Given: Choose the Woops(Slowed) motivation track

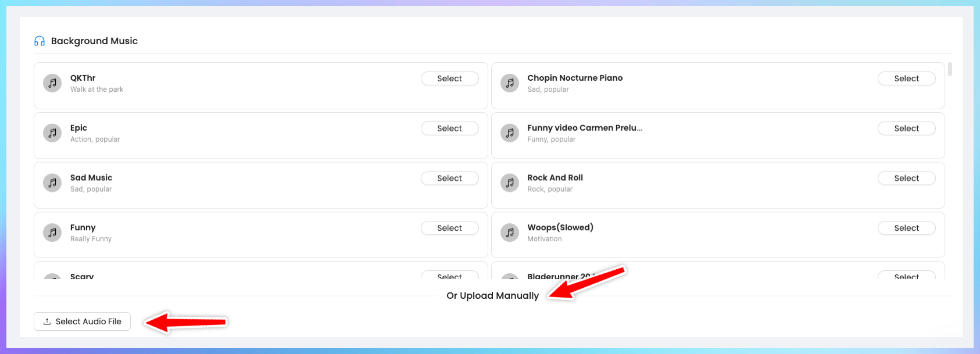Looking at the screenshot, I should click(x=906, y=228).
